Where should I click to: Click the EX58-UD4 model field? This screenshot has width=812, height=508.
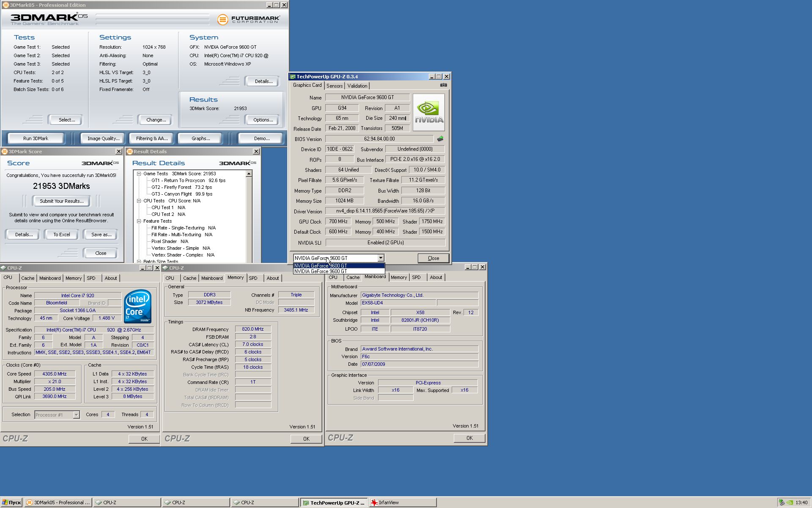tap(398, 303)
